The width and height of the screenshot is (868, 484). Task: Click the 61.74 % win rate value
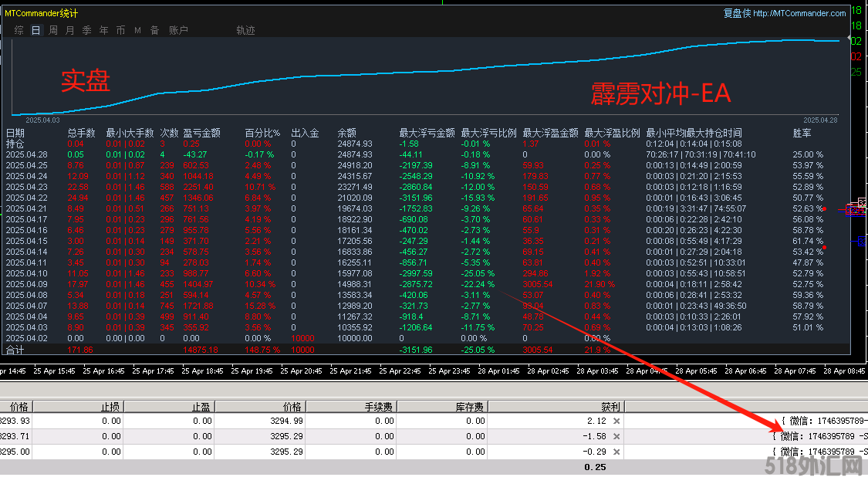pyautogui.click(x=808, y=241)
